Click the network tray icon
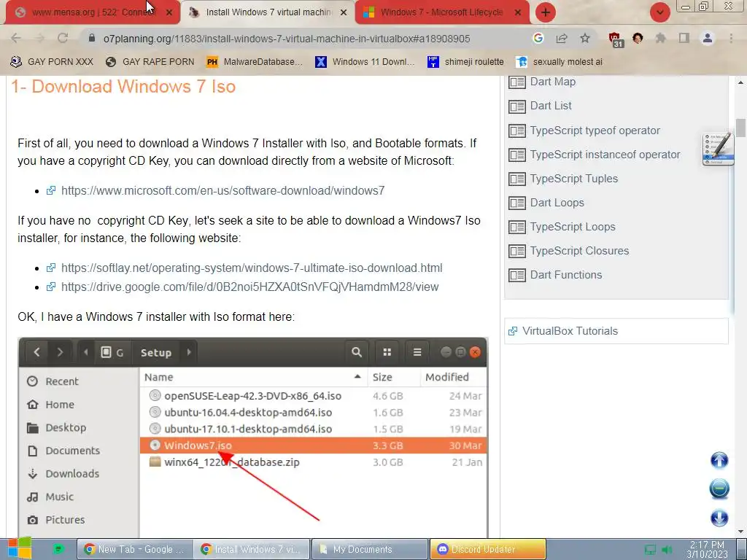Image resolution: width=747 pixels, height=560 pixels. (x=650, y=550)
